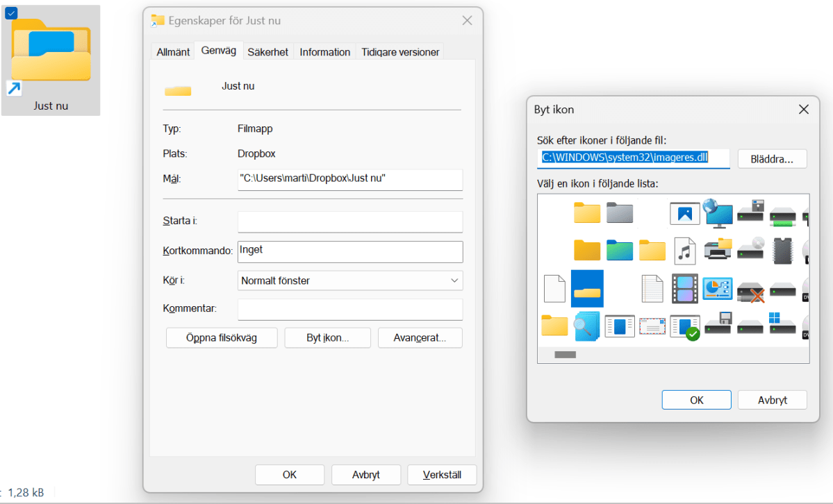This screenshot has width=833, height=504.
Task: Select the gray folder icon
Action: click(618, 212)
